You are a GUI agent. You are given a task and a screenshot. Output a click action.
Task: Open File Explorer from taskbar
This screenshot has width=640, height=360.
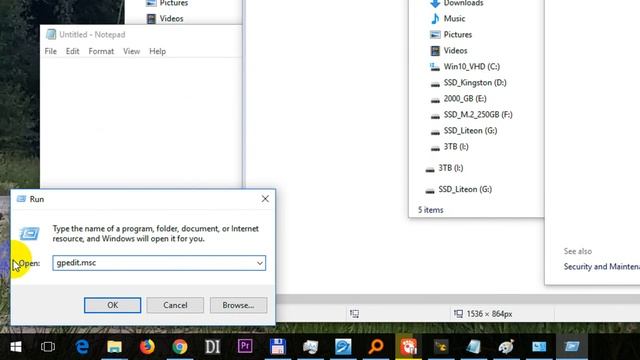click(x=114, y=347)
